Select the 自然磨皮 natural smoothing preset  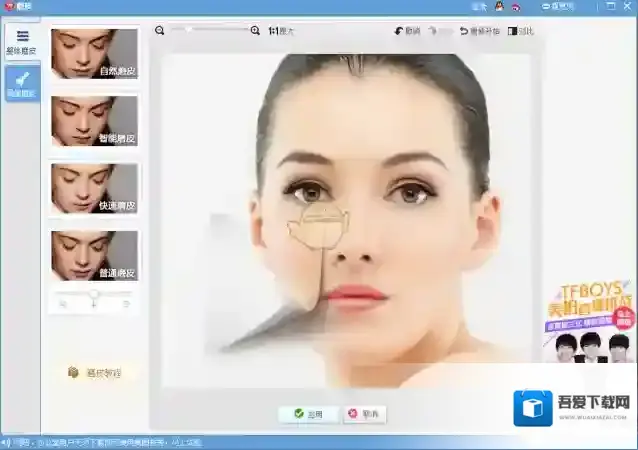94,54
